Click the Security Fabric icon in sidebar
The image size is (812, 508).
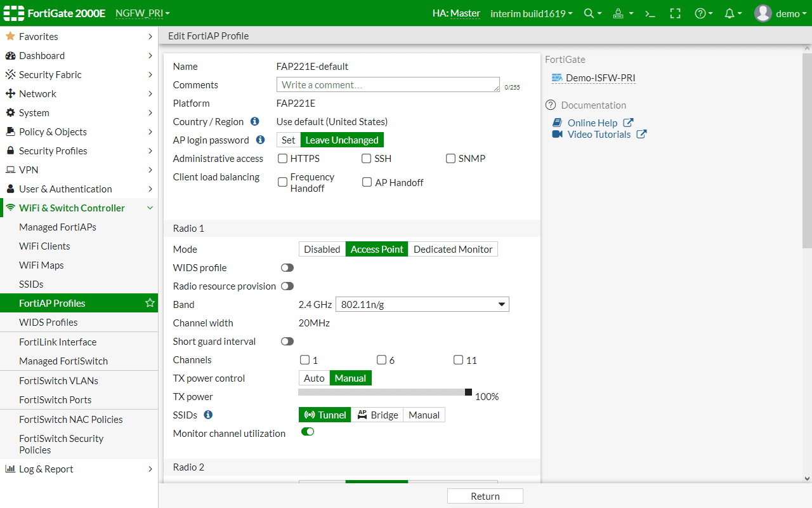[10, 74]
